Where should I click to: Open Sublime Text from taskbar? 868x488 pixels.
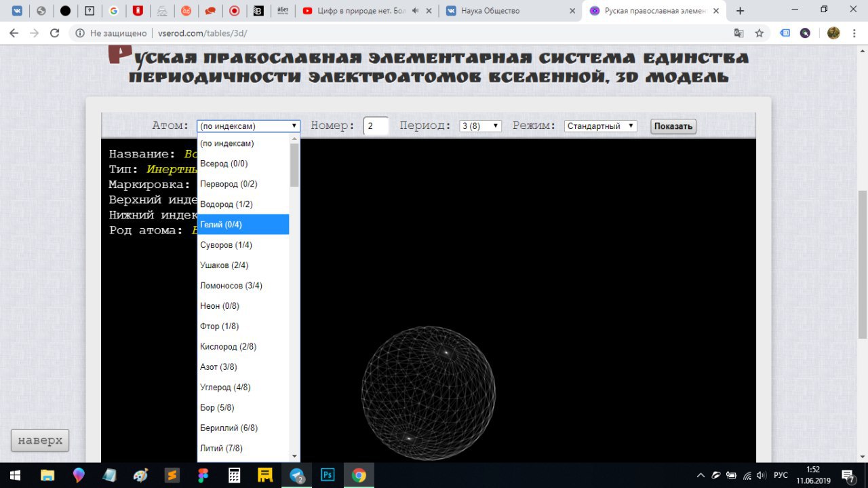tap(172, 474)
